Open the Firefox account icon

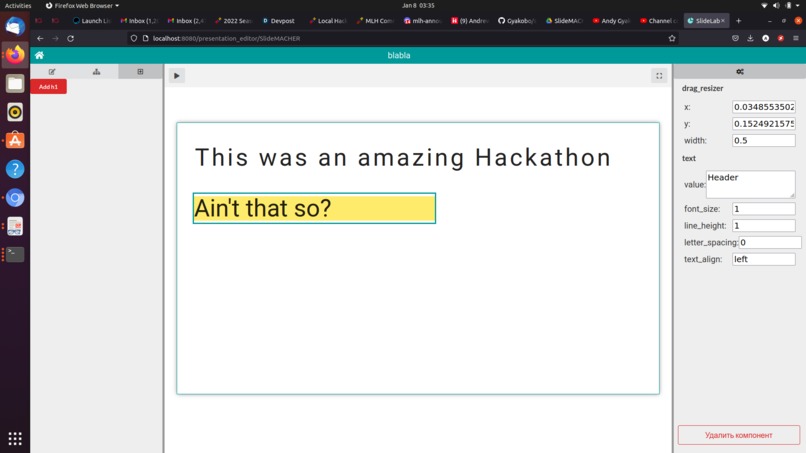(765, 38)
